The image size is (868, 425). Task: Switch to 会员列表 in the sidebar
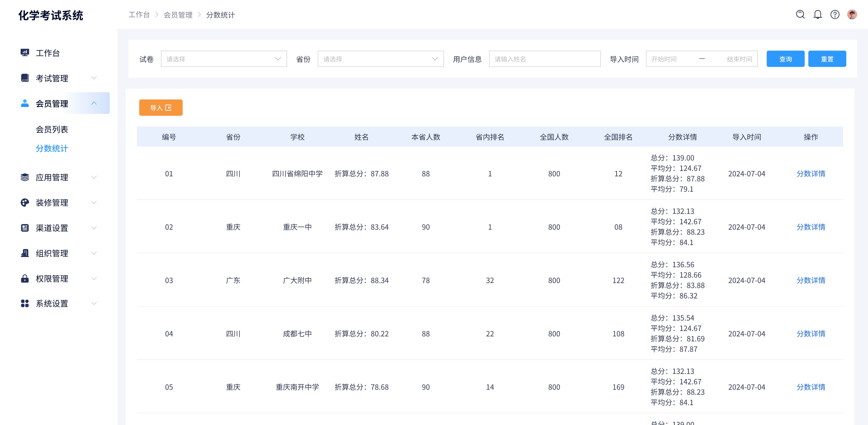[x=52, y=129]
